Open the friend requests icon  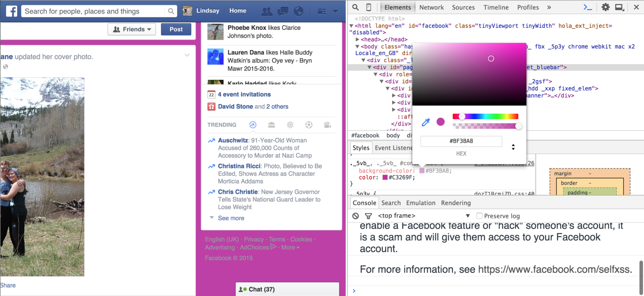click(266, 11)
